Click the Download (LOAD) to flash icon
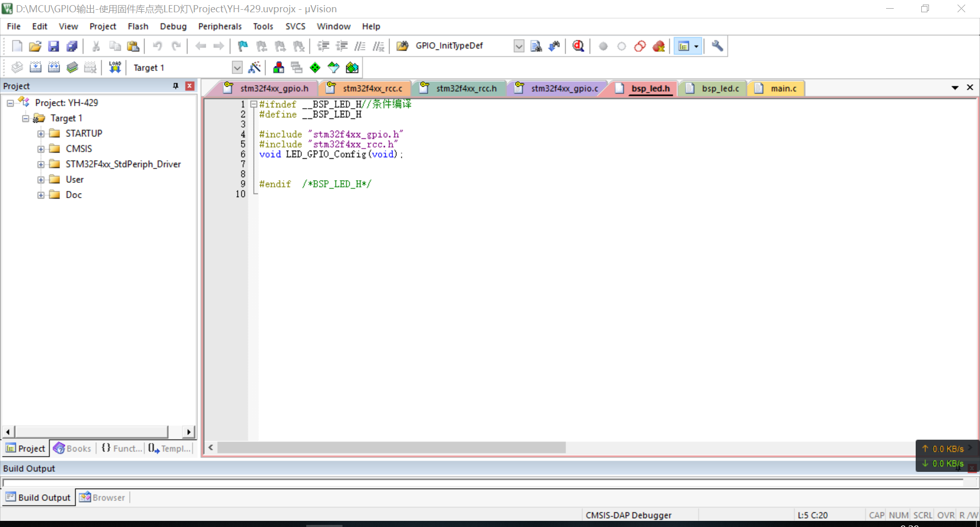This screenshot has height=527, width=980. coord(115,67)
